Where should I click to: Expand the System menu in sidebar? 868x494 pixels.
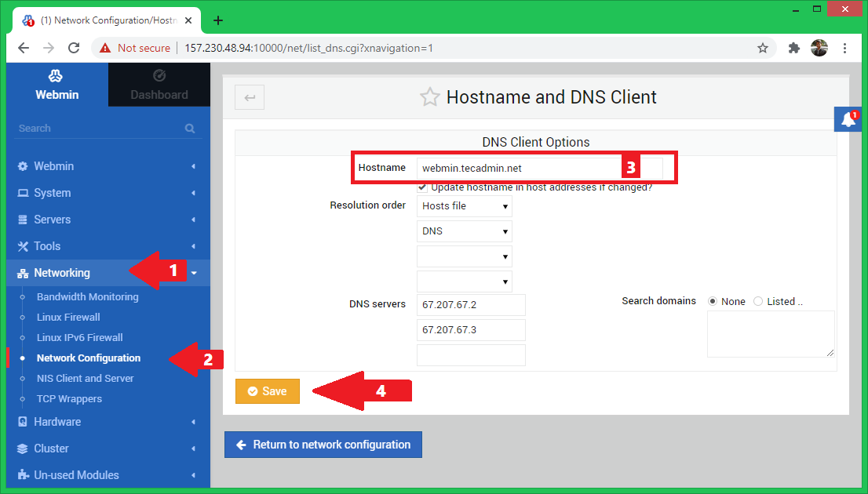coord(53,193)
